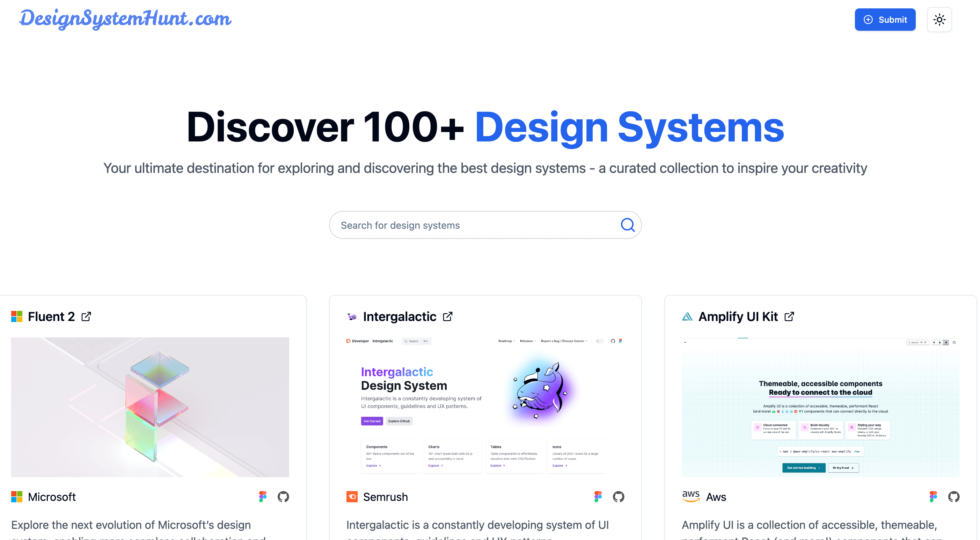Viewport: 980px width, 540px height.
Task: Click the GitHub icon on Amplify UI Kit card
Action: coord(953,497)
